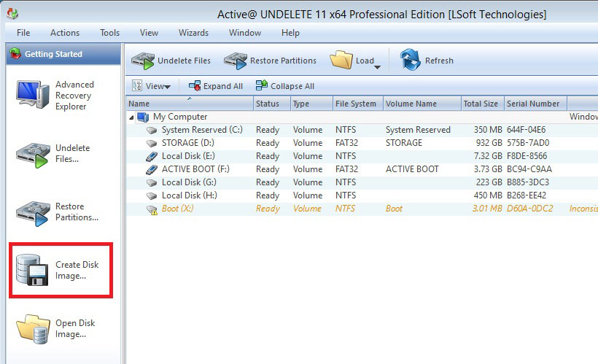This screenshot has width=598, height=364.
Task: Click the View list icon
Action: (x=137, y=85)
